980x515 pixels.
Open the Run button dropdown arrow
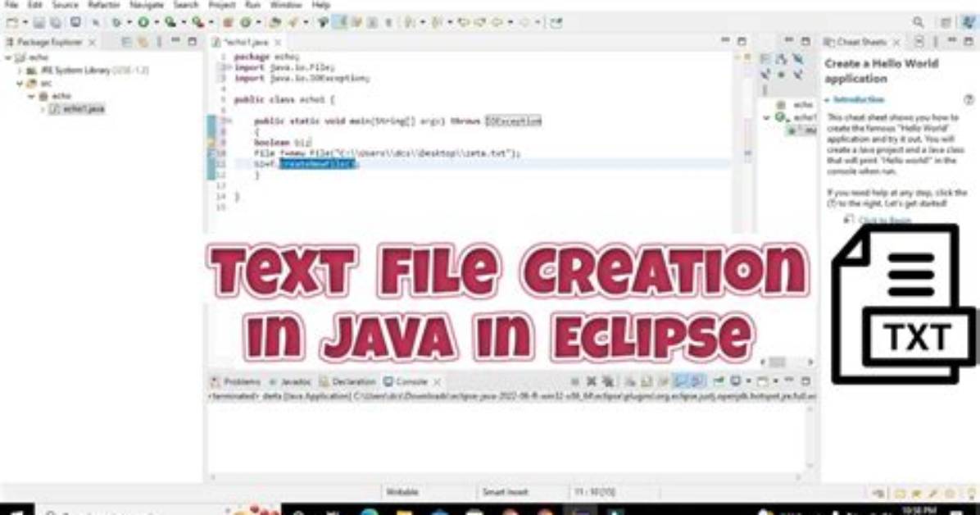(157, 23)
